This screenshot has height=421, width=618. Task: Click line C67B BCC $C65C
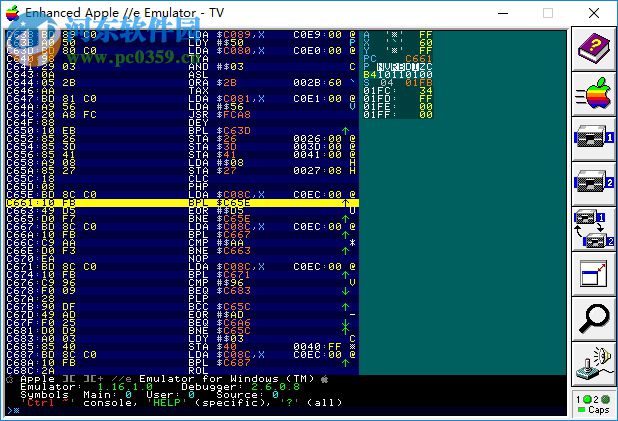182,307
